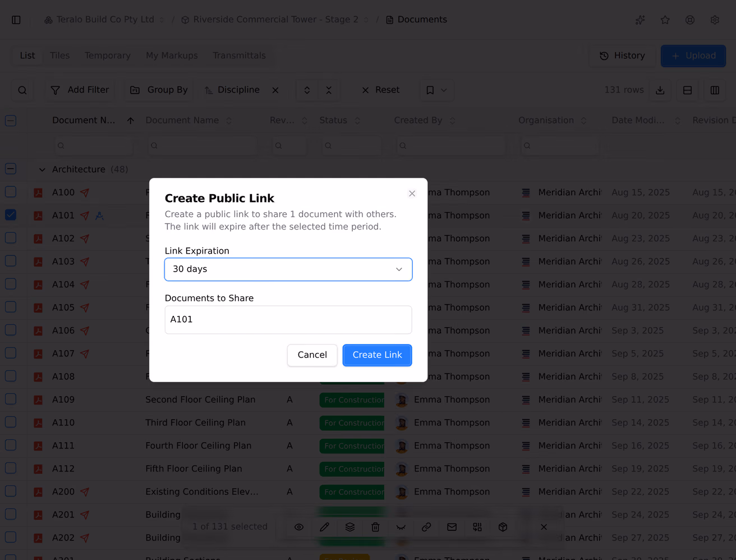Open the Teralo Build Co organization switcher
The width and height of the screenshot is (736, 560).
(104, 20)
